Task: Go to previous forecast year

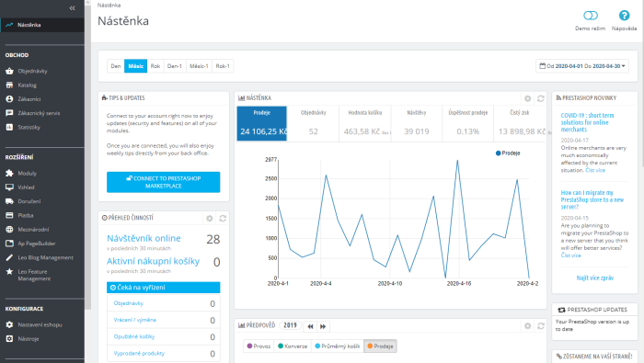Action: [311, 326]
